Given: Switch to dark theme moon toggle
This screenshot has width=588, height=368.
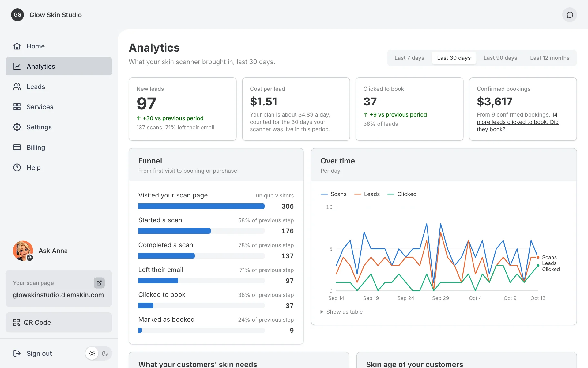Looking at the screenshot, I should pyautogui.click(x=105, y=354).
